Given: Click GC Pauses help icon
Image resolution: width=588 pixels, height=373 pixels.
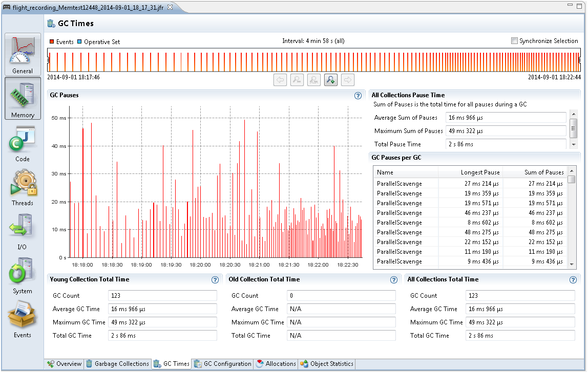Looking at the screenshot, I should pyautogui.click(x=358, y=95).
